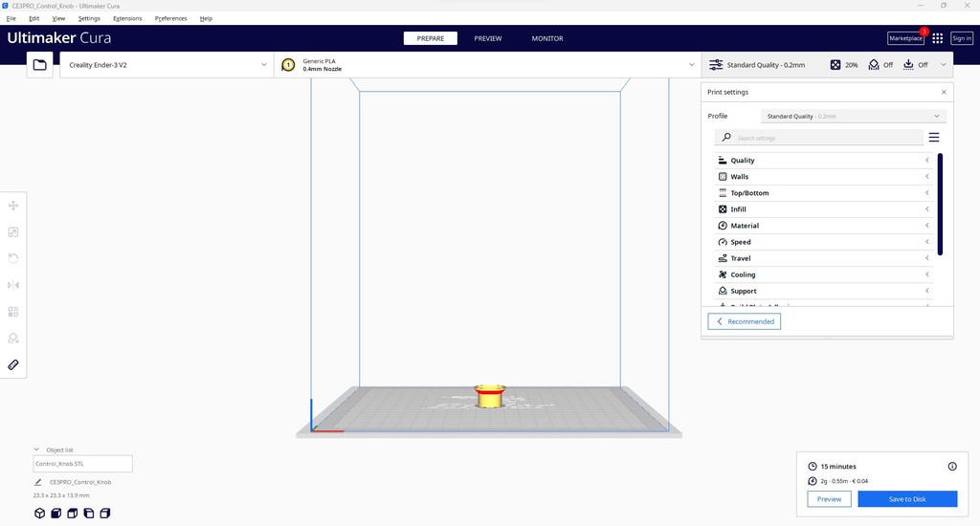Click the Preview button in slice panel
This screenshot has height=526, width=980.
[829, 499]
